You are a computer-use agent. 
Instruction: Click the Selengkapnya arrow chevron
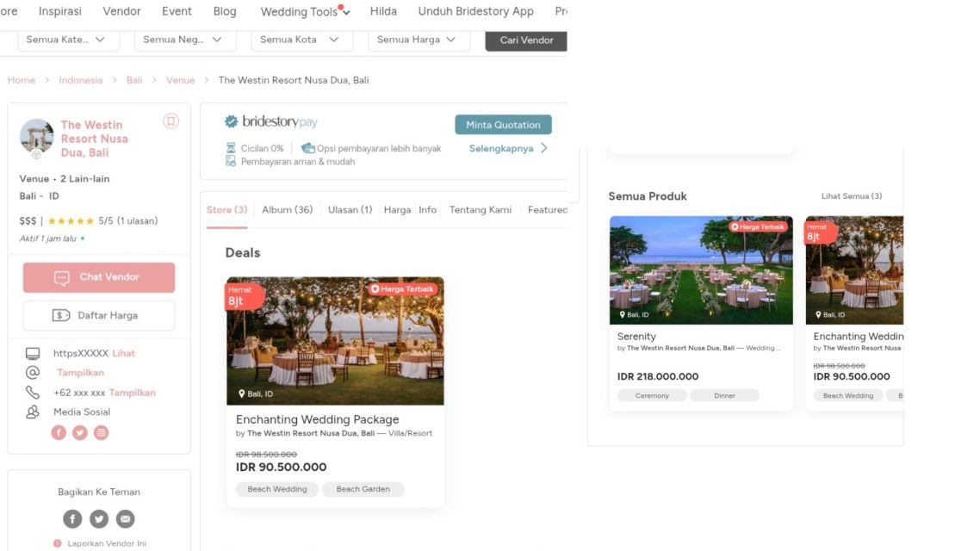pyautogui.click(x=543, y=148)
